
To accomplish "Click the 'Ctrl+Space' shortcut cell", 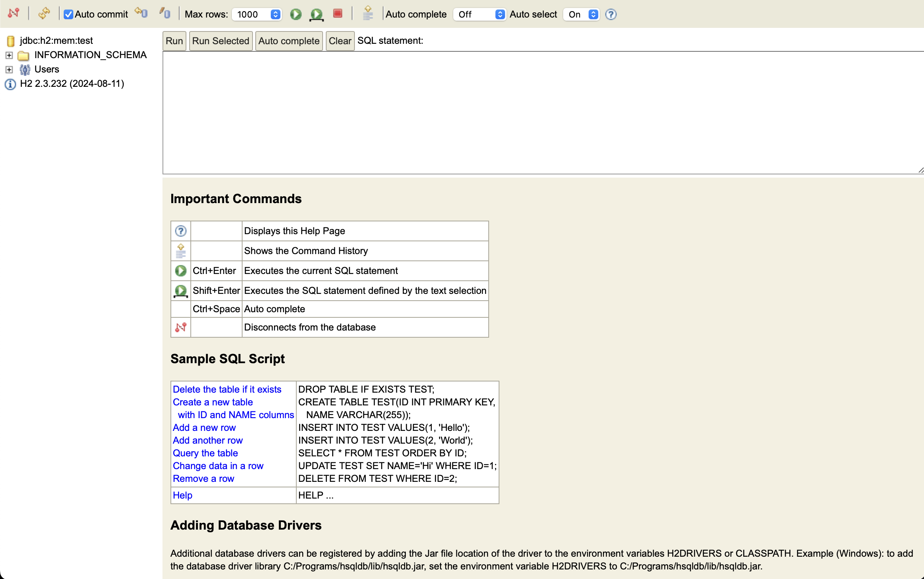I will click(x=216, y=309).
